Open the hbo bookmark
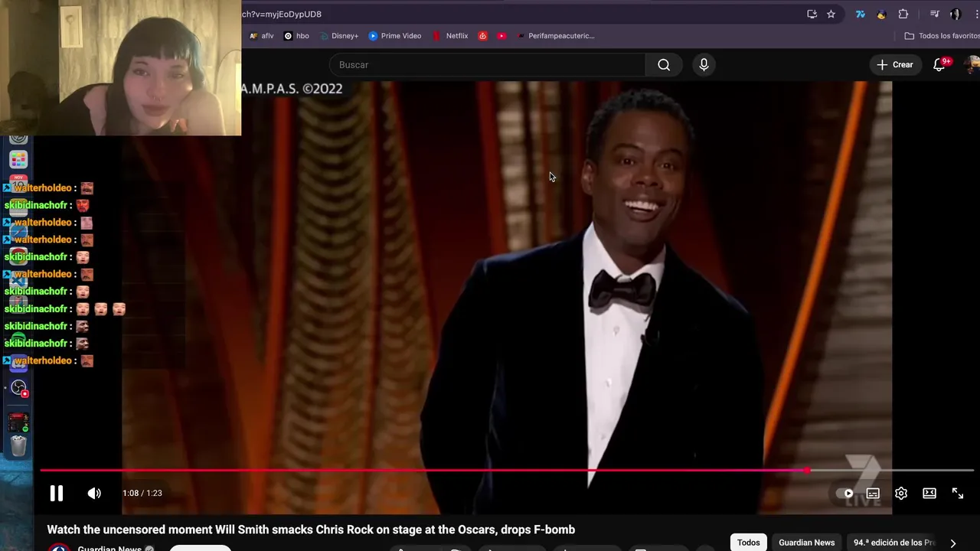The image size is (980, 551). 296,36
